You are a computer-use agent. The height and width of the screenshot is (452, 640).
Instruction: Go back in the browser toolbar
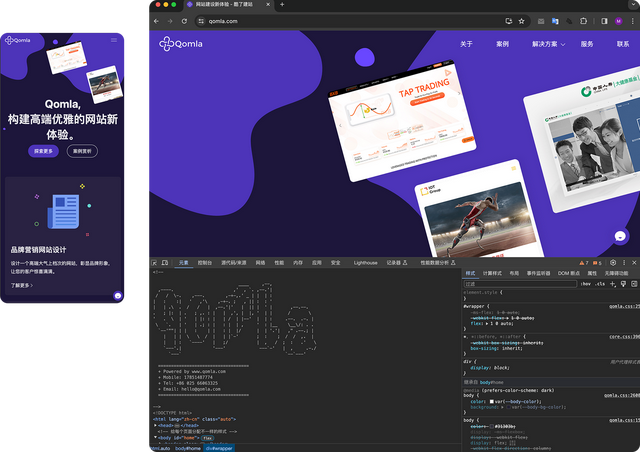click(x=156, y=21)
